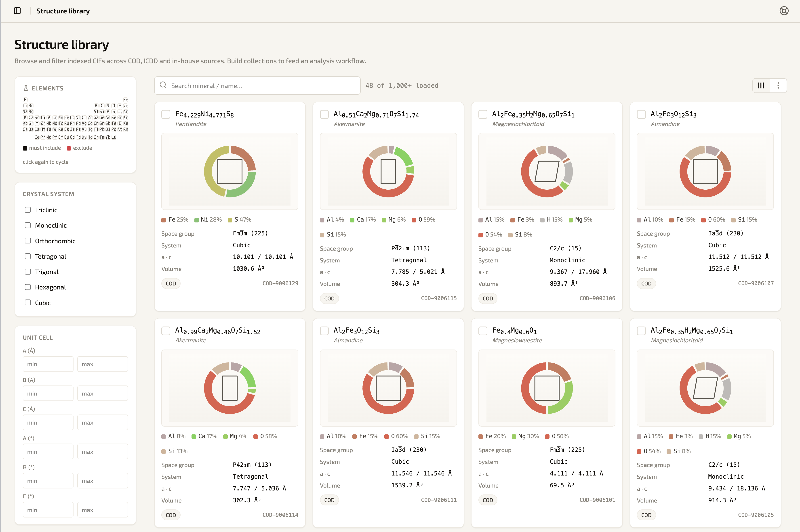The width and height of the screenshot is (800, 532).
Task: Tick the Trigonal checkbox
Action: (28, 271)
